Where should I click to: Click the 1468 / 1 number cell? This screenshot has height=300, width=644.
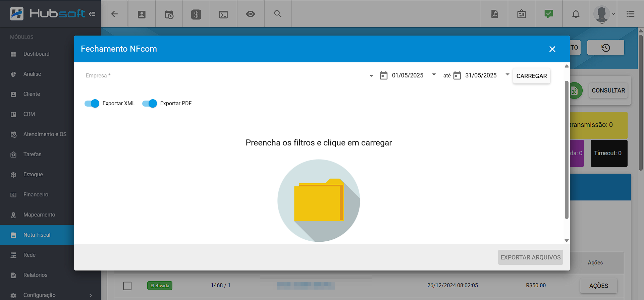pos(220,286)
